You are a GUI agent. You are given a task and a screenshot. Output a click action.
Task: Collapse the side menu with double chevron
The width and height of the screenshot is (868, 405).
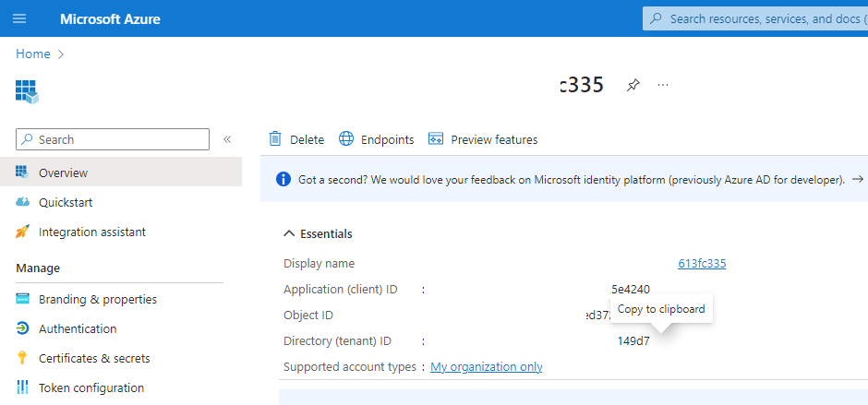tap(227, 139)
